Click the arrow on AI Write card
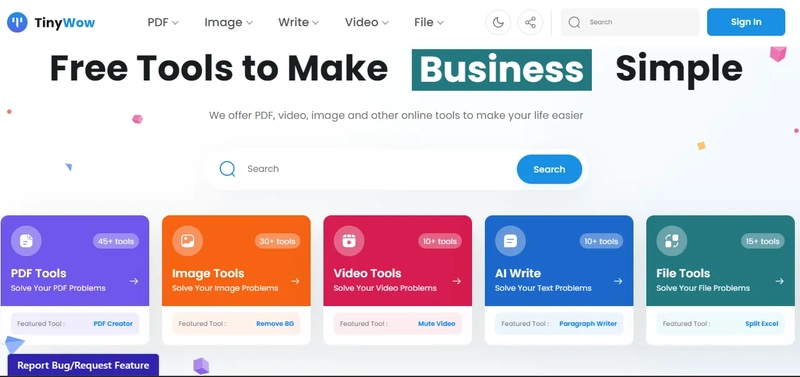Viewport: 800px width, 377px height. (x=618, y=281)
